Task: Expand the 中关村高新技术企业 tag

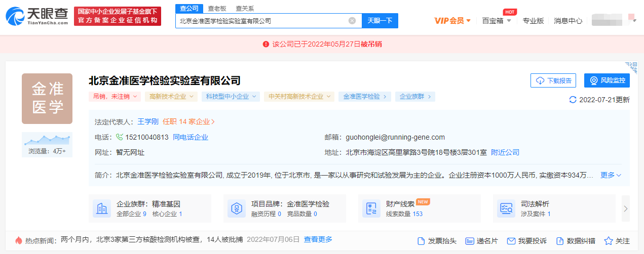Action: click(x=299, y=96)
